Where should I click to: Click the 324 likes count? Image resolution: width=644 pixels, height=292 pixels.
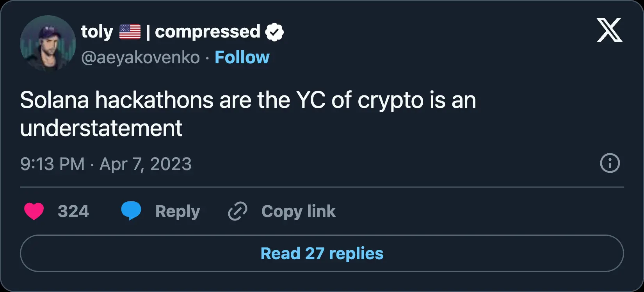pyautogui.click(x=73, y=211)
